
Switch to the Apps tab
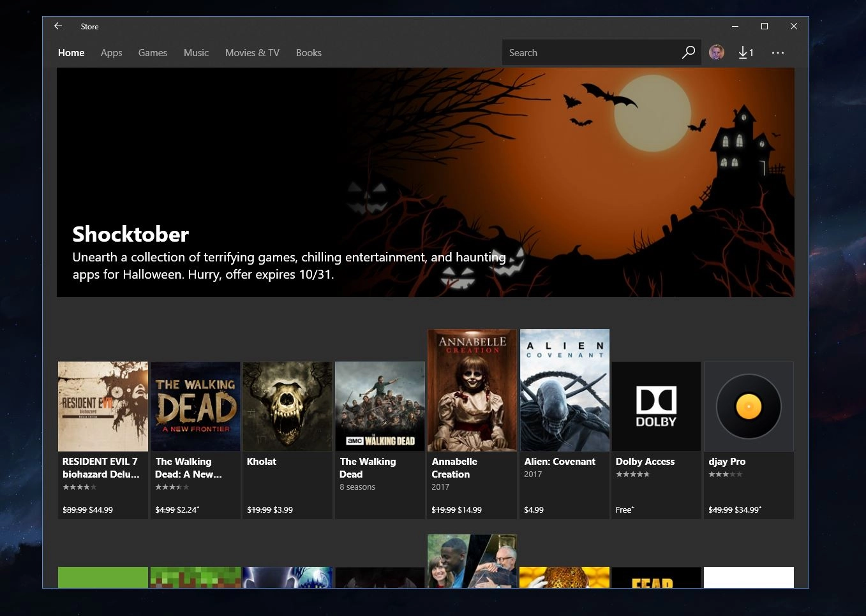pos(111,53)
